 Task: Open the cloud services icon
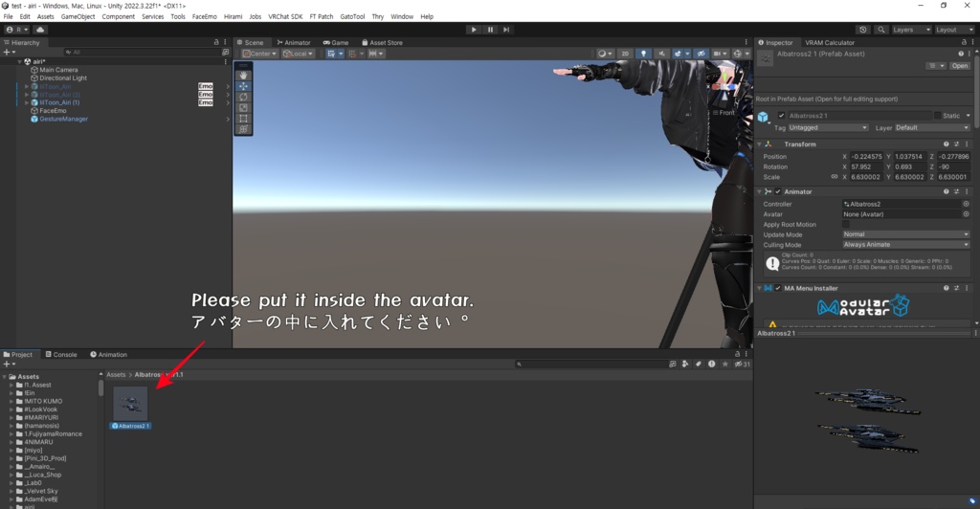40,30
